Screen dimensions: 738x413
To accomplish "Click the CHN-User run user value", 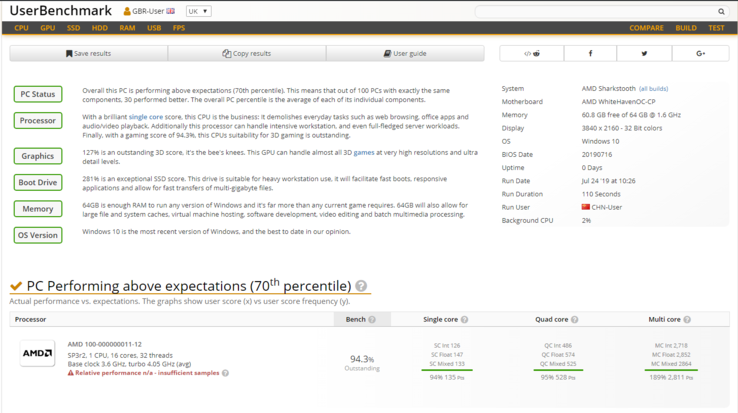I will click(x=607, y=207).
